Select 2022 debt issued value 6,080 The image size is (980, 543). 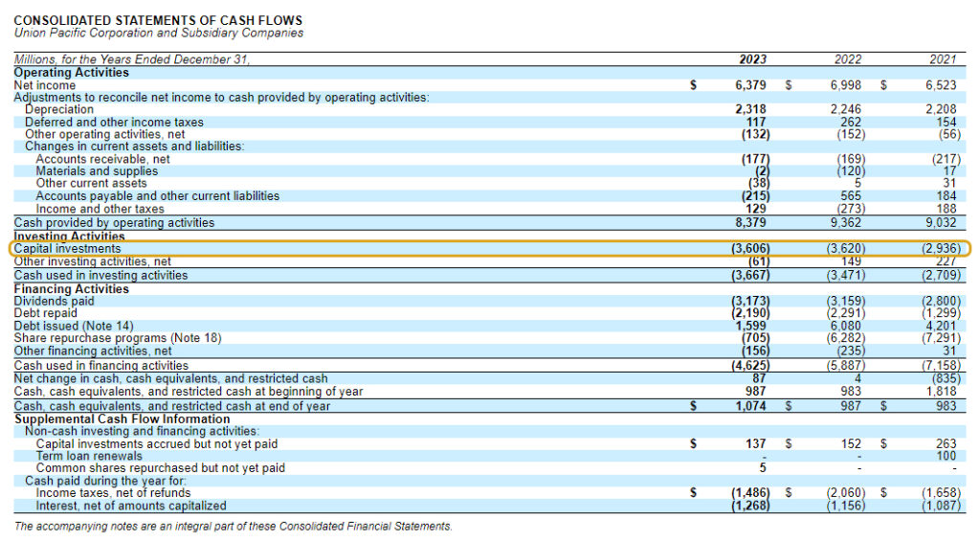pyautogui.click(x=846, y=326)
